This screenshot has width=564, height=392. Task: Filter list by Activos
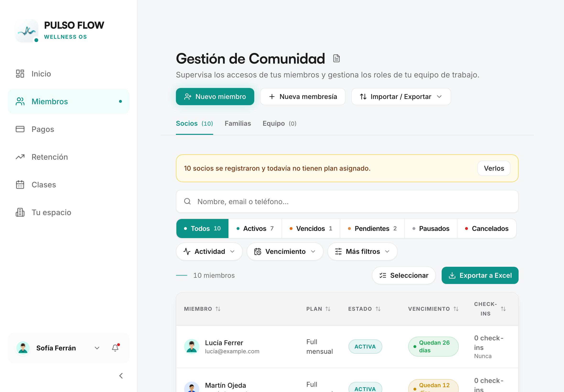(x=255, y=229)
